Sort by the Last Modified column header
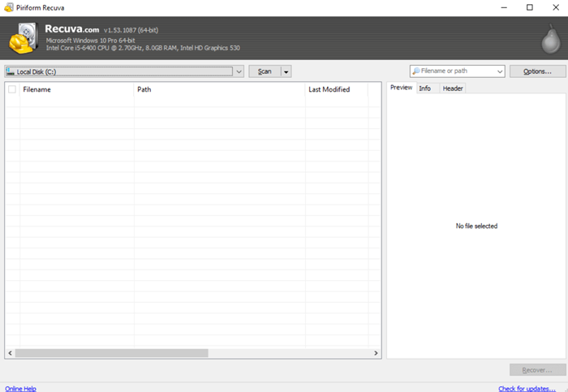The width and height of the screenshot is (568, 392). point(337,89)
